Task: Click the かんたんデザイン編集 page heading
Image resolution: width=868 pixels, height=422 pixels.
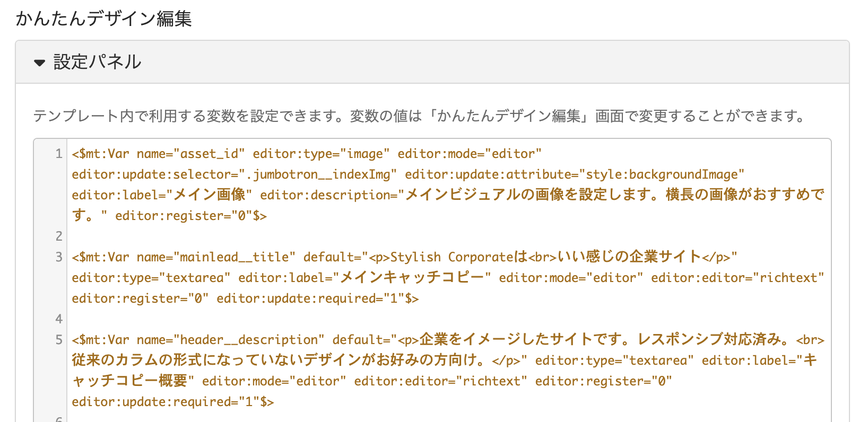Action: (103, 19)
